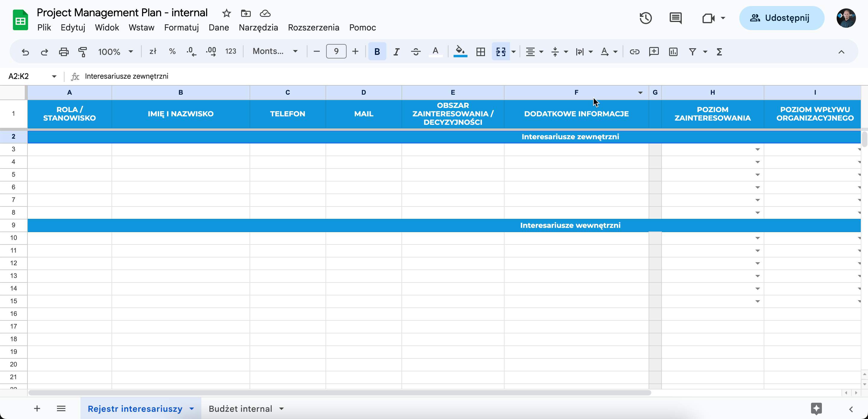Open the zoom 100% dropdown

click(x=115, y=52)
